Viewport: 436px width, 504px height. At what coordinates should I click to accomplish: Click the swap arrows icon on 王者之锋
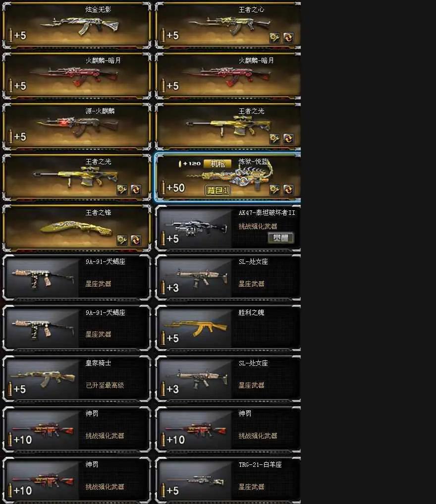(x=136, y=240)
